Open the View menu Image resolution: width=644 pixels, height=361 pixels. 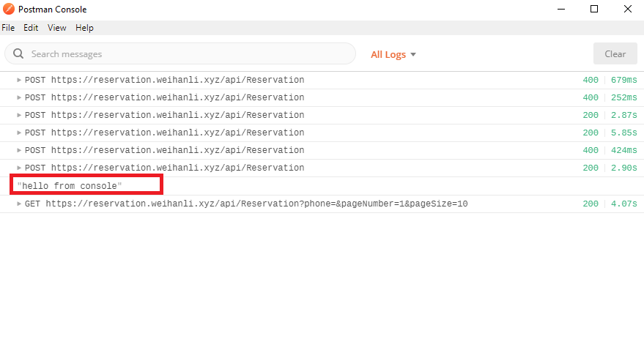coord(56,28)
